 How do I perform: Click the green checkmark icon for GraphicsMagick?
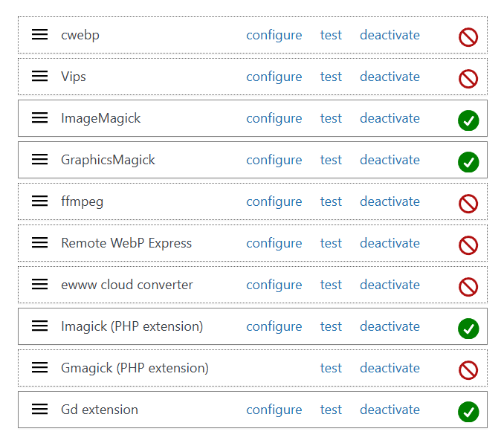468,161
